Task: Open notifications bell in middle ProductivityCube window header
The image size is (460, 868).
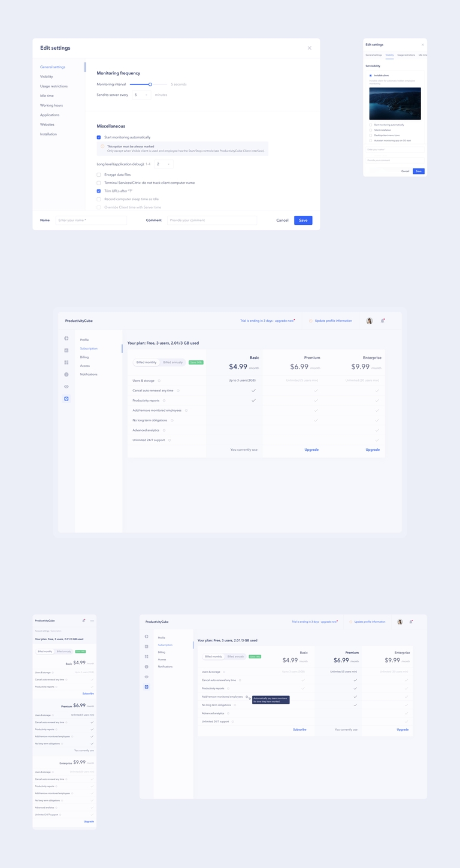Action: (383, 321)
